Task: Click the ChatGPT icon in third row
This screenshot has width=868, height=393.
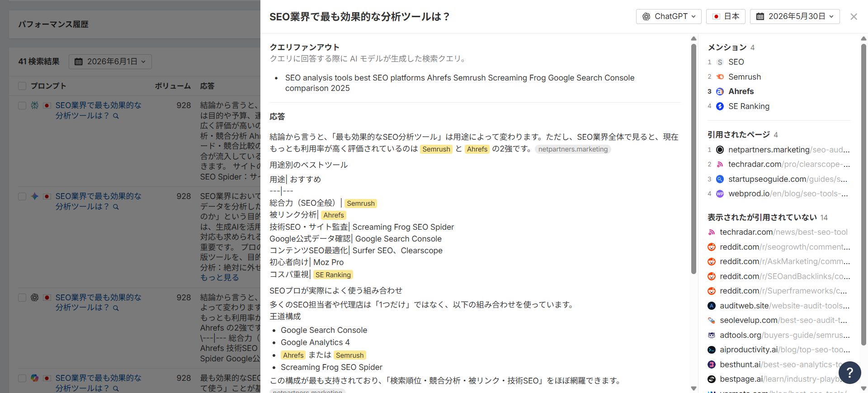Action: tap(35, 298)
